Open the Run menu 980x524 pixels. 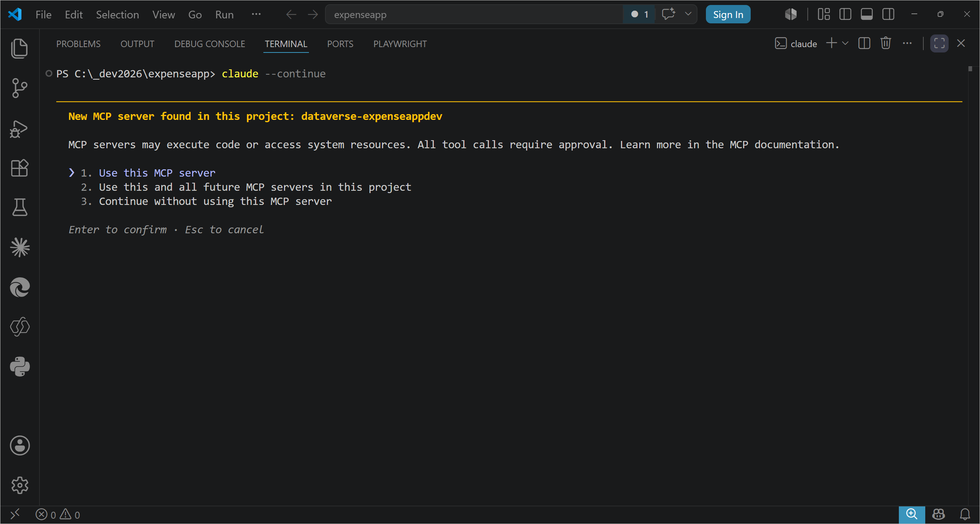pyautogui.click(x=224, y=15)
